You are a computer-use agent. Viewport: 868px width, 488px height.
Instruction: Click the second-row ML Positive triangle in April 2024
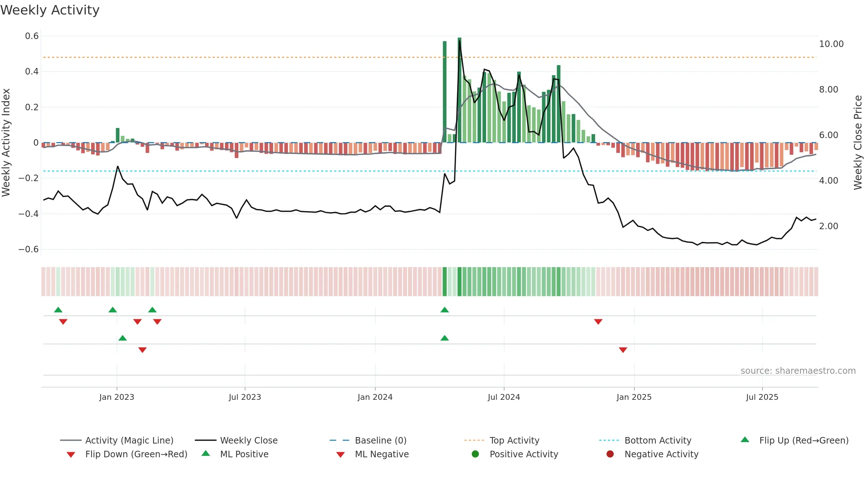445,338
